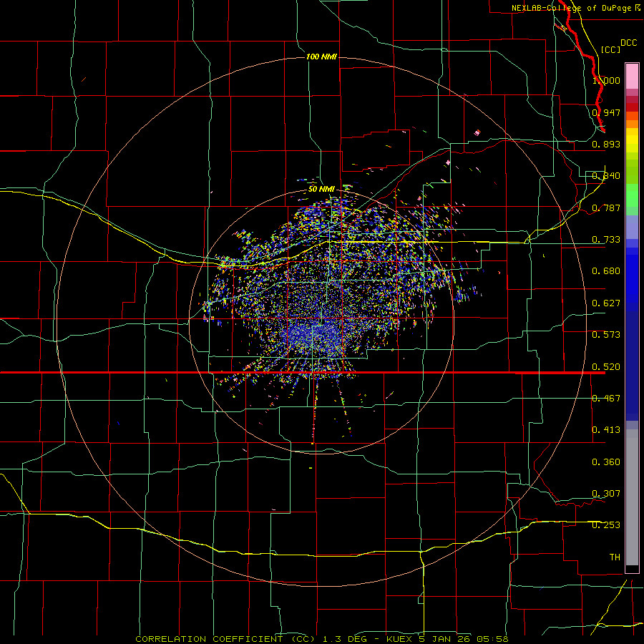Click the 0.840 scale value
Viewport: 644px width, 644px height.
coord(606,176)
